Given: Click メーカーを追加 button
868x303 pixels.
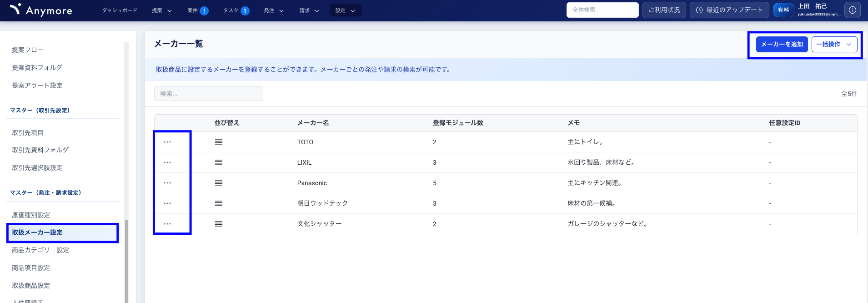Looking at the screenshot, I should click(x=782, y=44).
